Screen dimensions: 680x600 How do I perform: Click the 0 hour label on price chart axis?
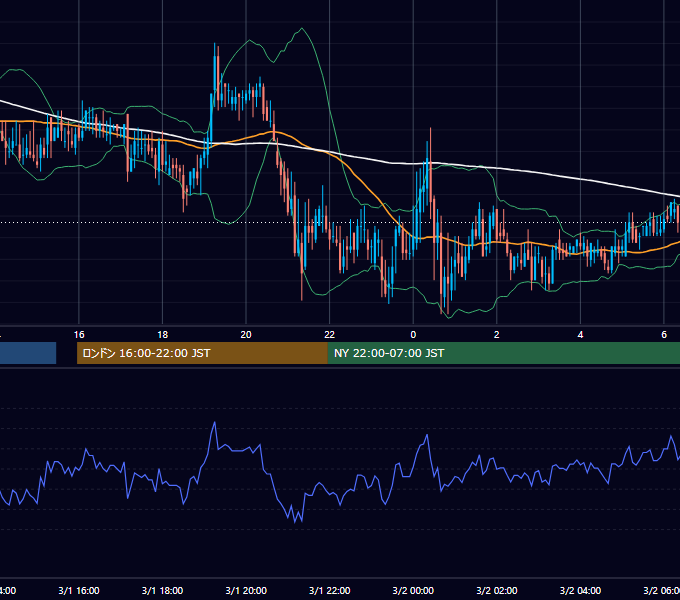[413, 335]
